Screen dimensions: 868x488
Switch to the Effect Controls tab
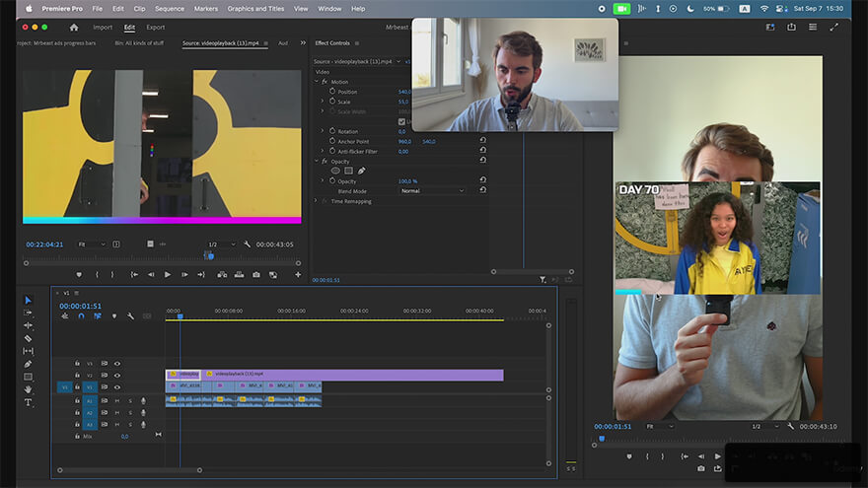pos(332,43)
